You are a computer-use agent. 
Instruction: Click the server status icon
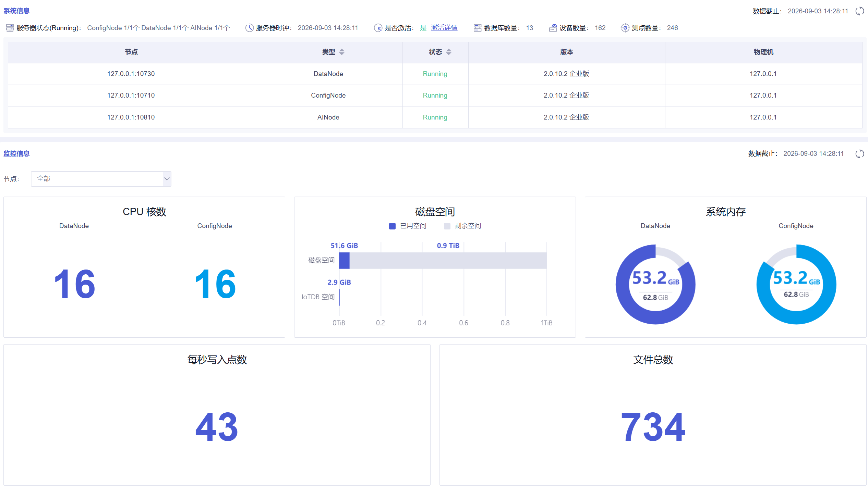(10, 28)
